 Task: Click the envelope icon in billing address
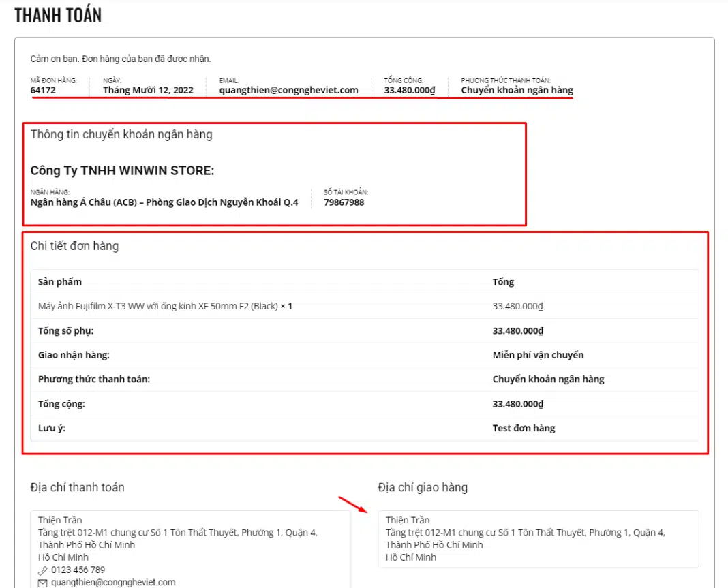click(43, 583)
